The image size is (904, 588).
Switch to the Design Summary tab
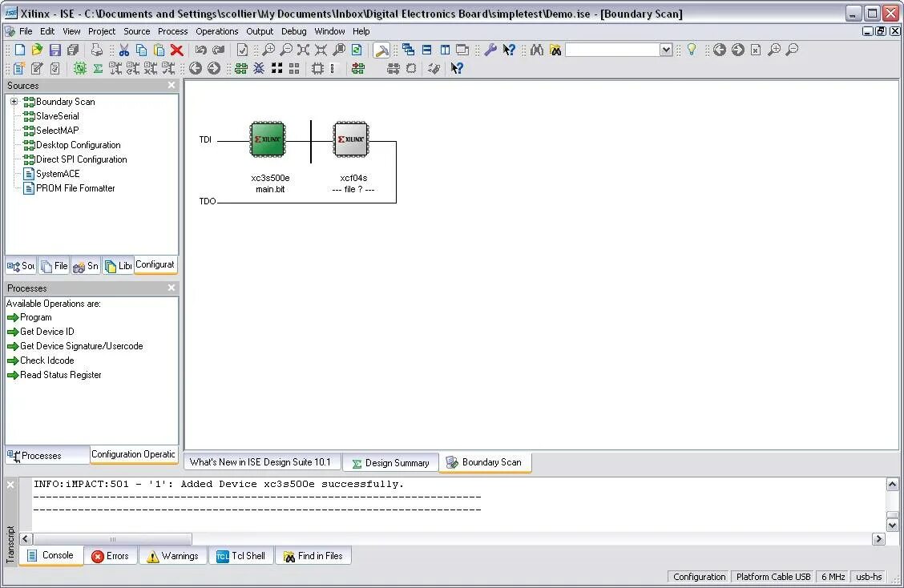click(x=390, y=463)
